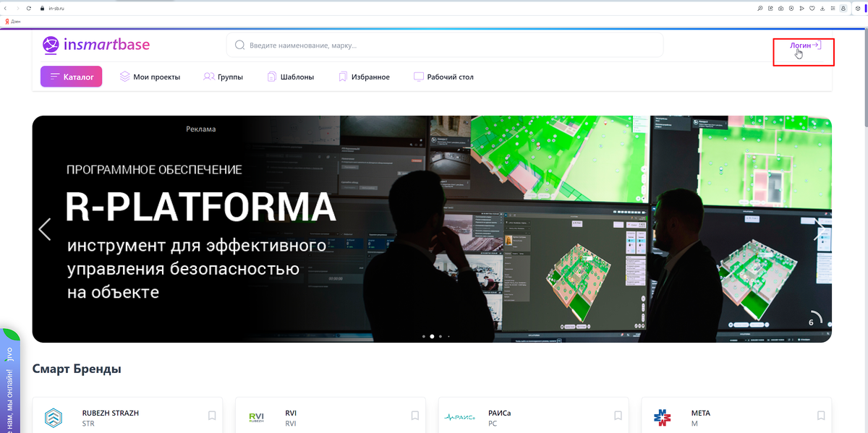
Task: Click the Избранное bookmark icon
Action: [x=342, y=76]
